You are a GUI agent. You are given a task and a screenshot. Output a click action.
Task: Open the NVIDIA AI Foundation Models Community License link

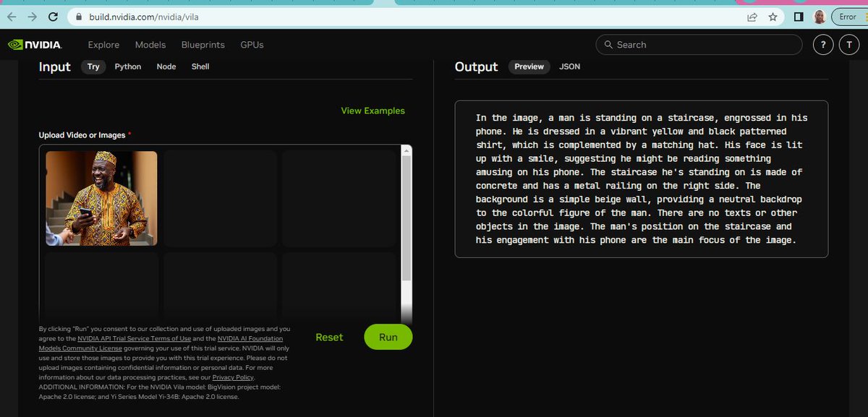coord(161,343)
